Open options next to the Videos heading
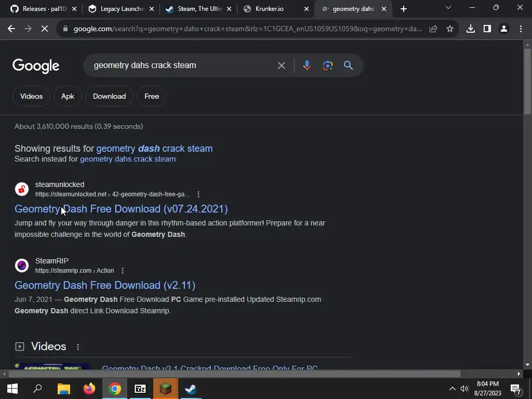The height and width of the screenshot is (399, 532). point(78,347)
